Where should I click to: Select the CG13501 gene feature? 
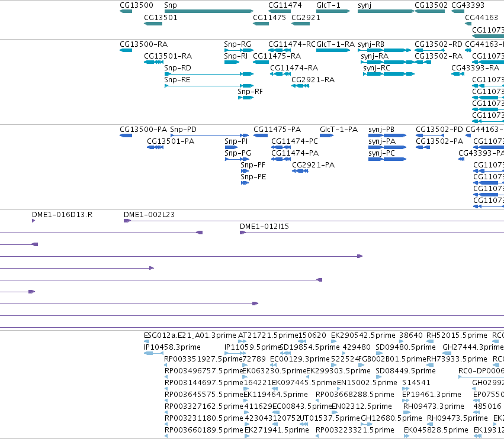pos(153,24)
